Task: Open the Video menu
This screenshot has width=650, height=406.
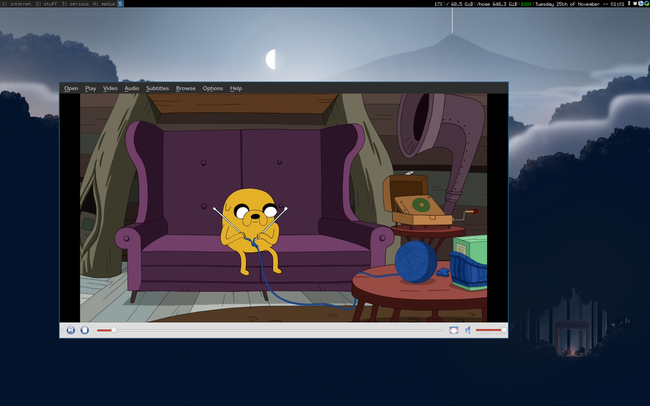Action: (x=110, y=88)
